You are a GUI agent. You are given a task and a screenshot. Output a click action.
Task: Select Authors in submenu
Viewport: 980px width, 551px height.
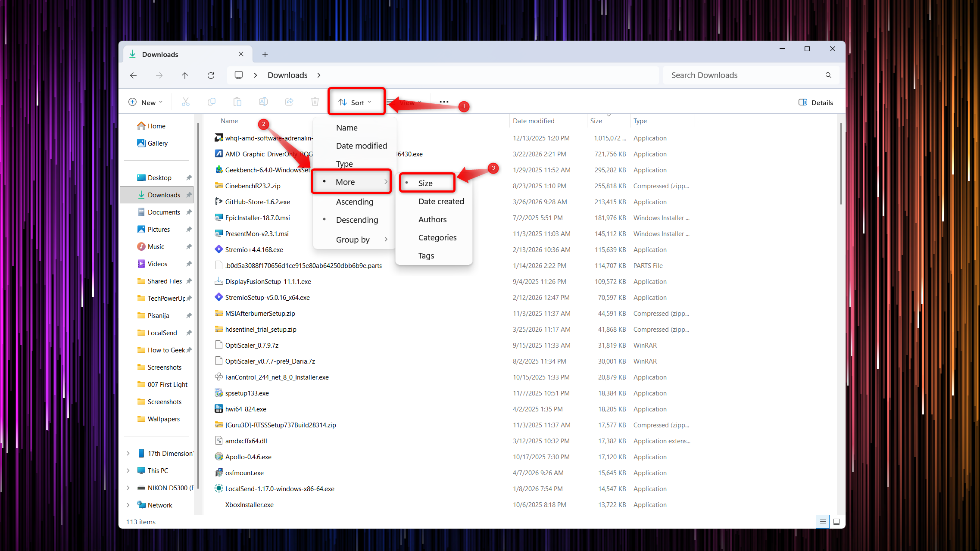(x=434, y=219)
